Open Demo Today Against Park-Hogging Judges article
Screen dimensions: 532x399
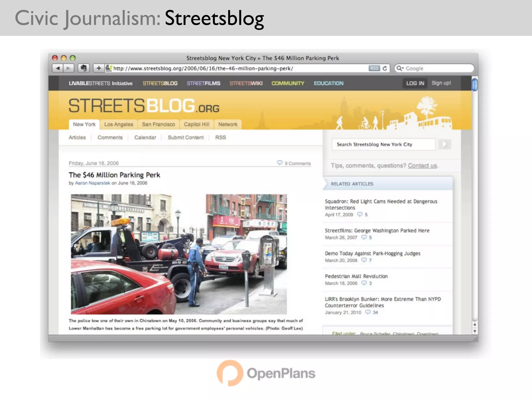pos(373,253)
